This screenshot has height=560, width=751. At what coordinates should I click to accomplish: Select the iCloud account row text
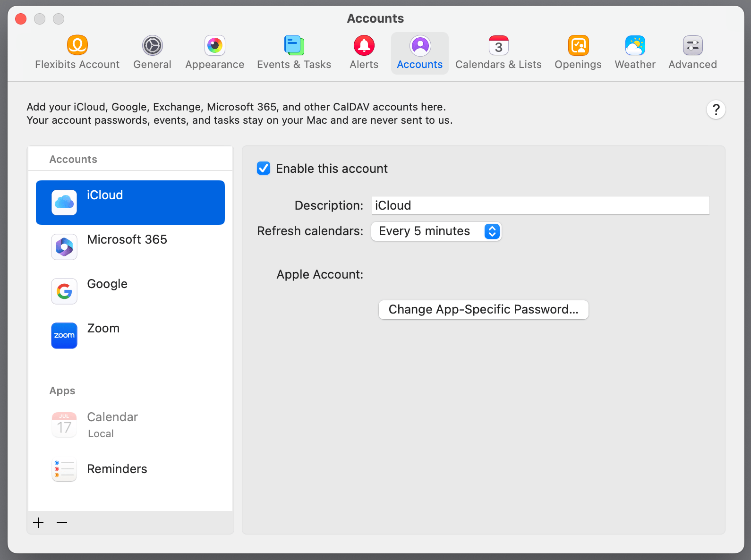(105, 195)
